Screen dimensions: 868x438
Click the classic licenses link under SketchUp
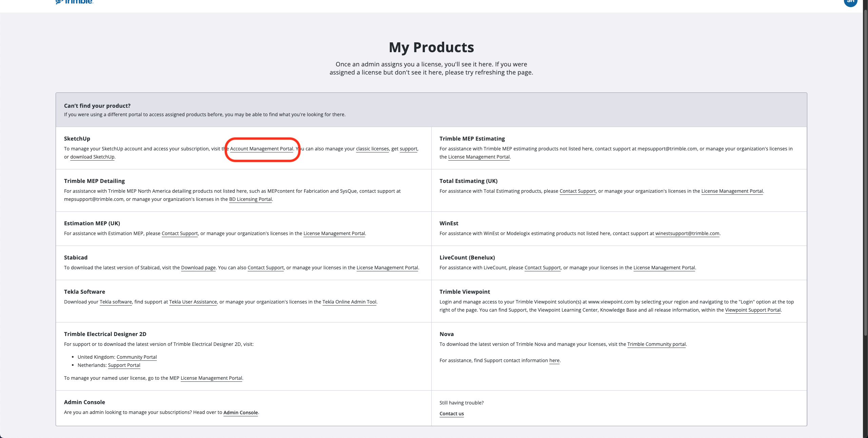point(372,149)
